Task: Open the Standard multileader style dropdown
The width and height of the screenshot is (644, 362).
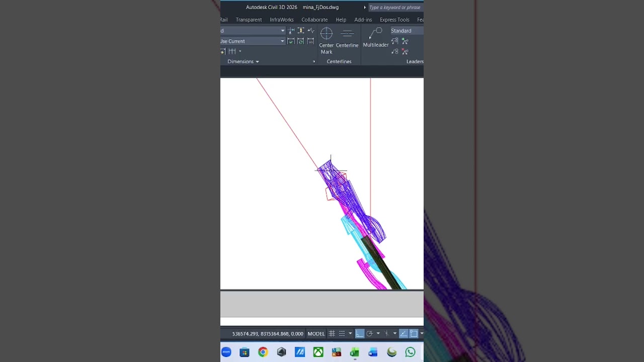Action: pyautogui.click(x=407, y=31)
